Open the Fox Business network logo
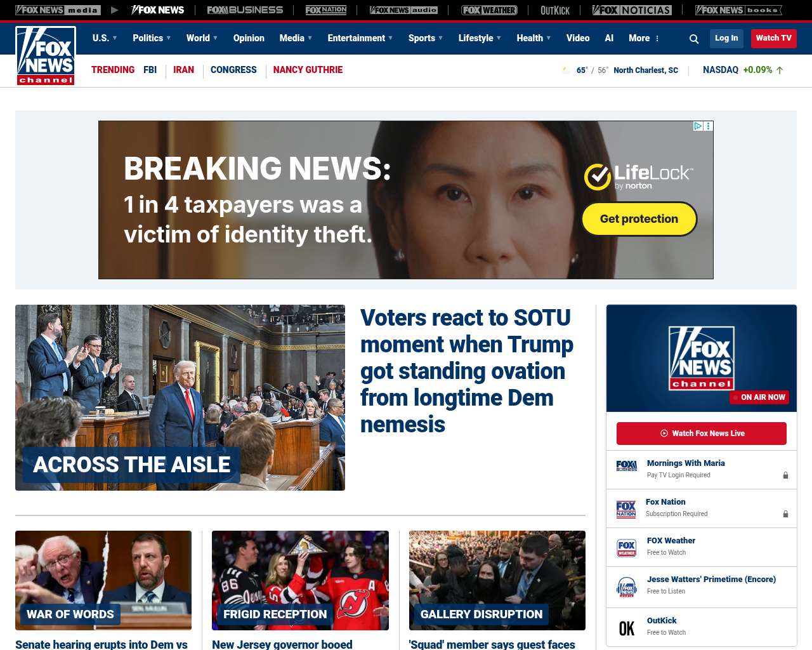 point(245,10)
